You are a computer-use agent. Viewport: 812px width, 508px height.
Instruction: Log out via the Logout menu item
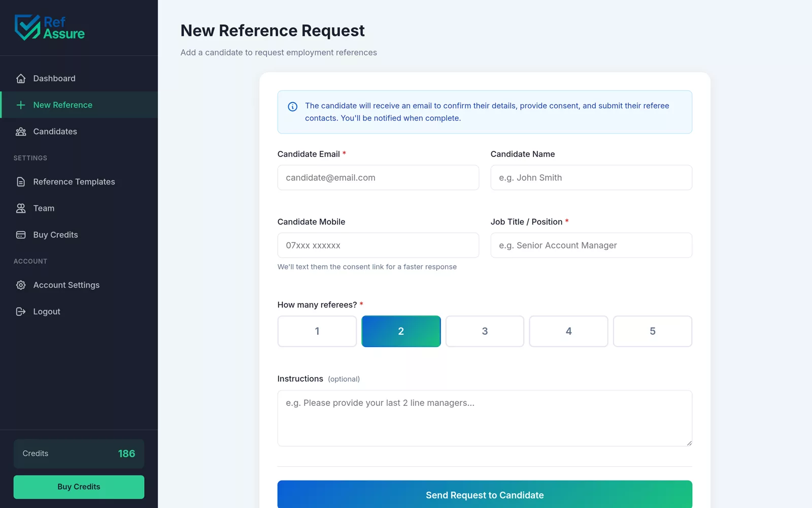click(79, 311)
